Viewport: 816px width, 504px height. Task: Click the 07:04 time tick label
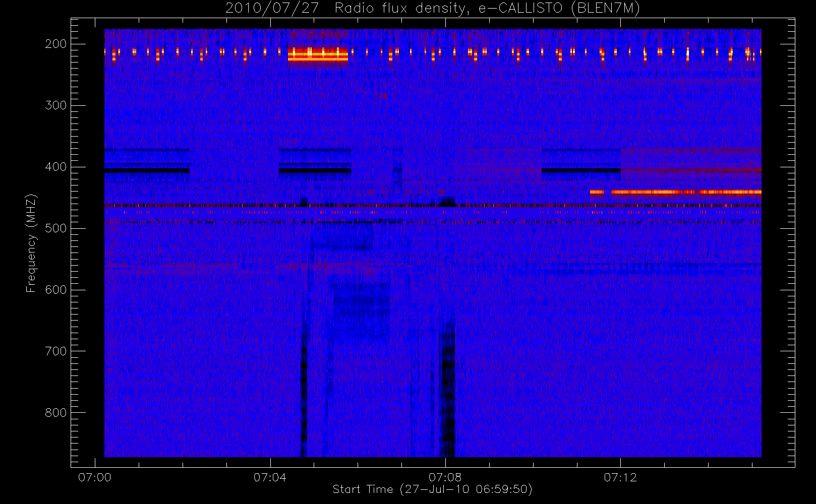pyautogui.click(x=270, y=477)
